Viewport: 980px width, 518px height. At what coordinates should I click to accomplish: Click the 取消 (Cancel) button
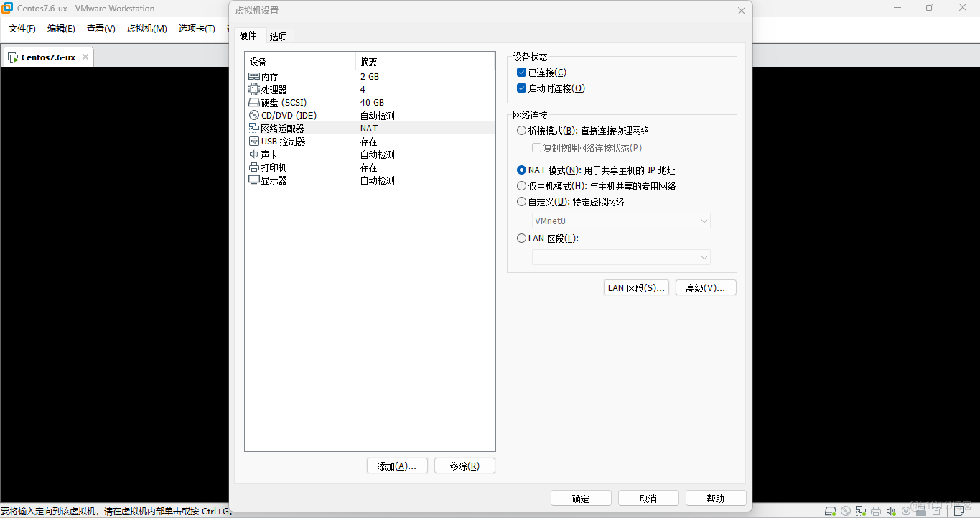click(648, 499)
